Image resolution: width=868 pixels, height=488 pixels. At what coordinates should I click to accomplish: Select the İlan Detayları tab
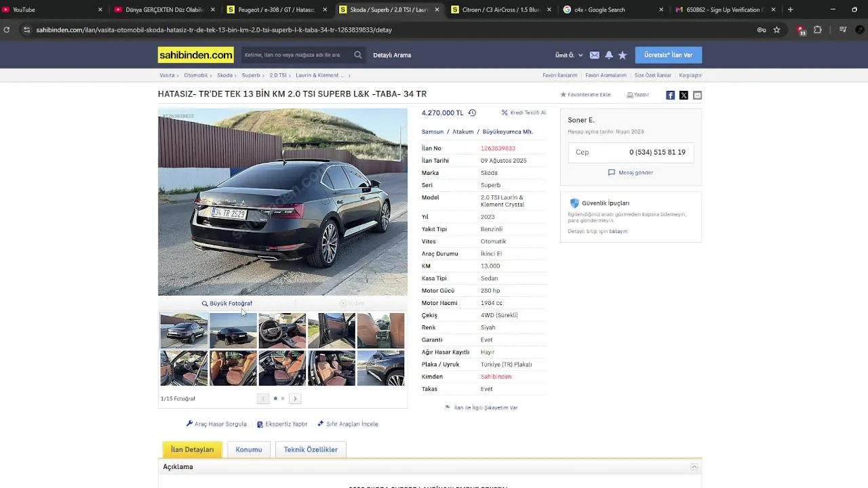tap(192, 449)
